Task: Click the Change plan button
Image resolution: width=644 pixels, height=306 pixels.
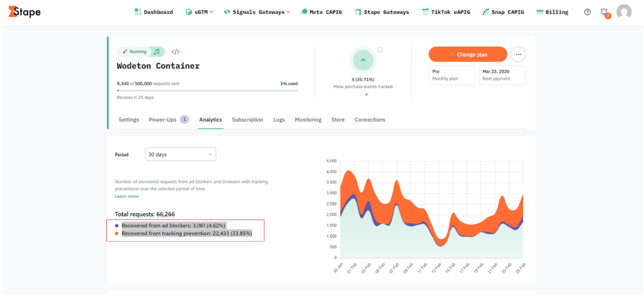Action: (468, 54)
